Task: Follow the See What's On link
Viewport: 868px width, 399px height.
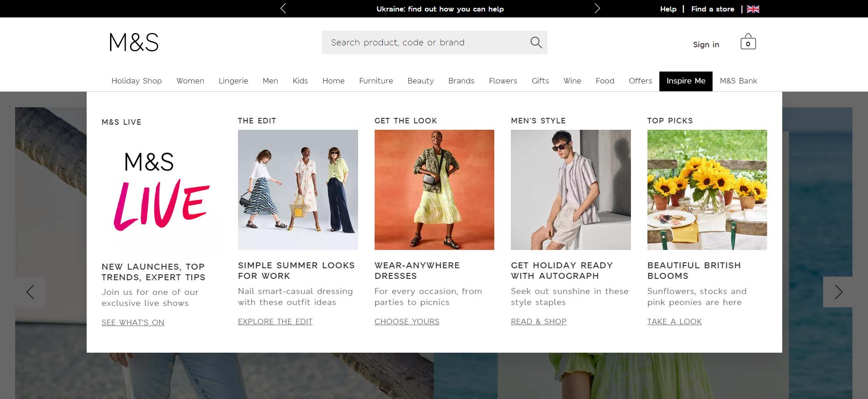Action: coord(133,322)
